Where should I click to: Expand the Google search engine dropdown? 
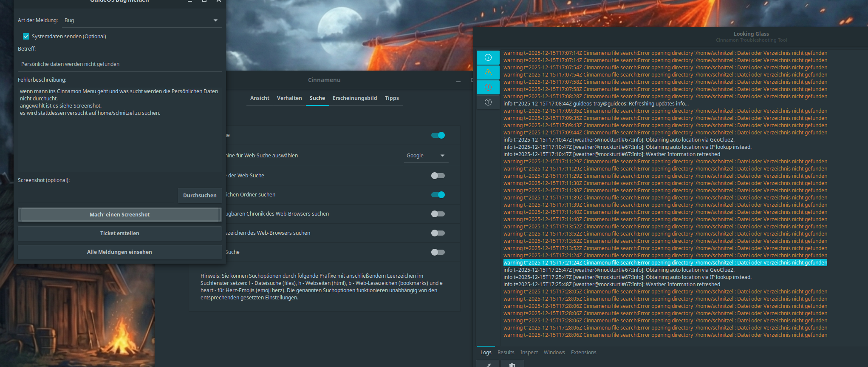[425, 156]
